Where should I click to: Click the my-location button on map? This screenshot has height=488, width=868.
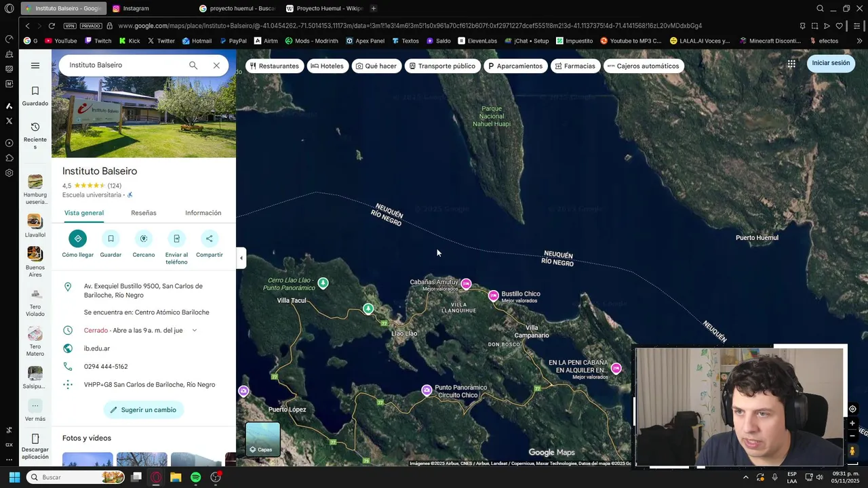[852, 409]
